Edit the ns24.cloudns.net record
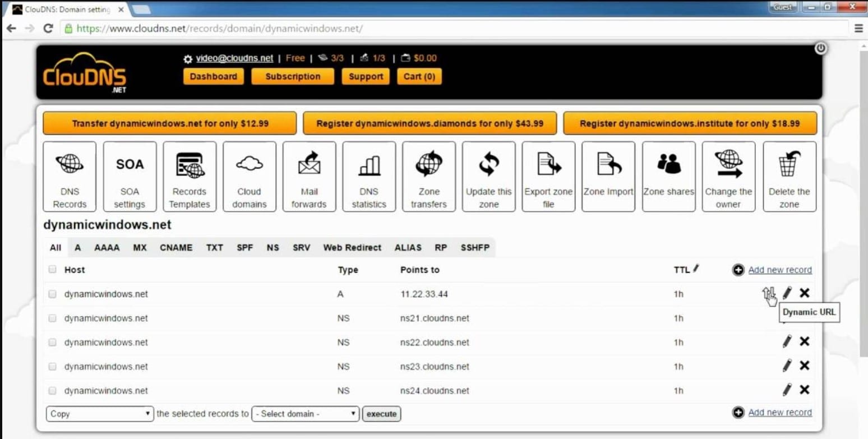The width and height of the screenshot is (868, 439). point(787,390)
